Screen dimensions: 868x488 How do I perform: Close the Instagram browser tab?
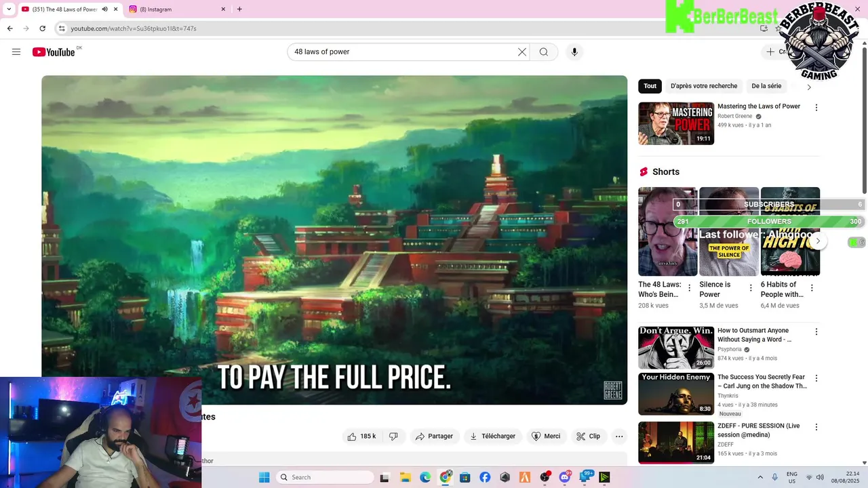coord(223,9)
